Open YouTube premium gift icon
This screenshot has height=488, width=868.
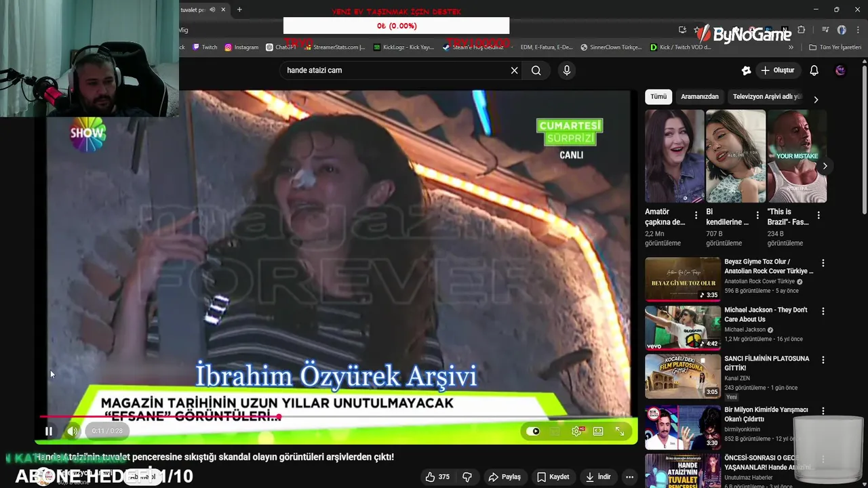click(746, 70)
